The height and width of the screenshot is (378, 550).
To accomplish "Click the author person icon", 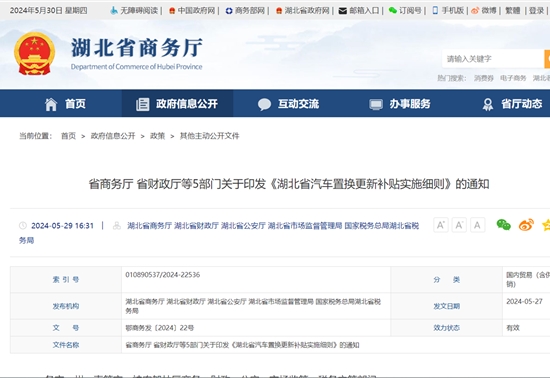I will (117, 225).
